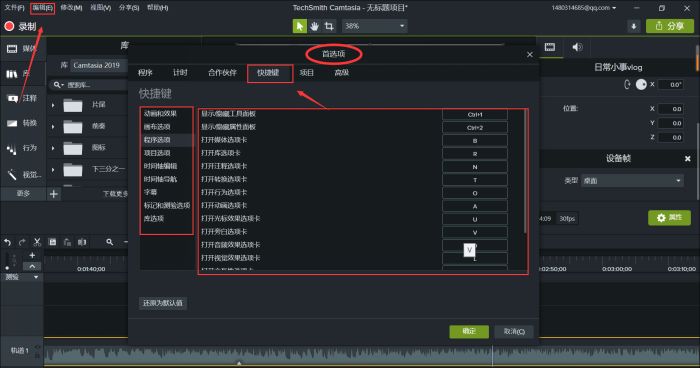Screen dimensions: 700x368
Task: Activate the hand pan tool
Action: point(315,26)
